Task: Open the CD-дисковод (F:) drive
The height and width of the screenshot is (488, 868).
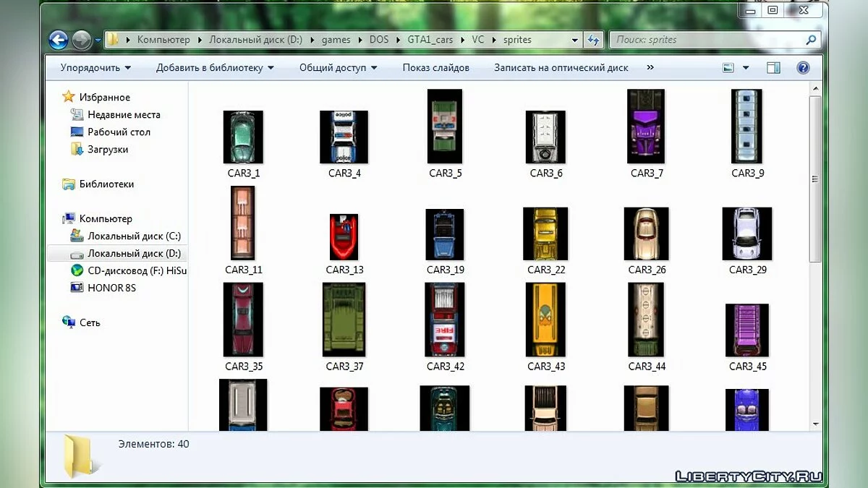Action: click(x=136, y=271)
